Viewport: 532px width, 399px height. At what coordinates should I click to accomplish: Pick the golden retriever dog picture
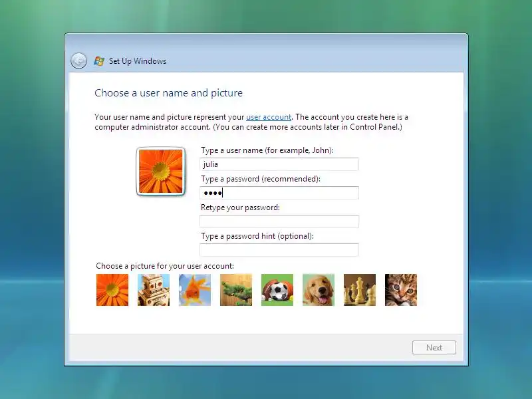click(x=319, y=290)
